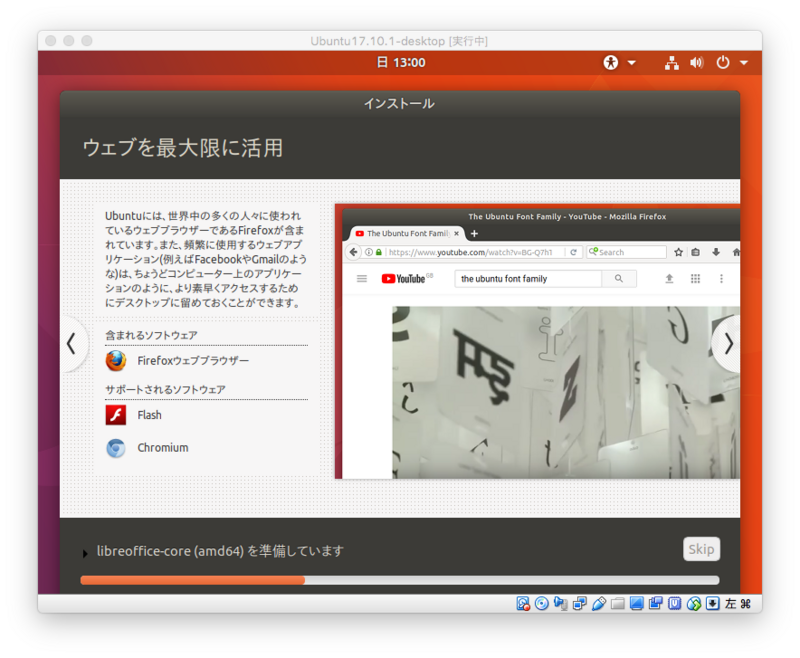Open the Ubuntu accessibility menu icon
Viewport: 800px width, 658px height.
(x=611, y=63)
